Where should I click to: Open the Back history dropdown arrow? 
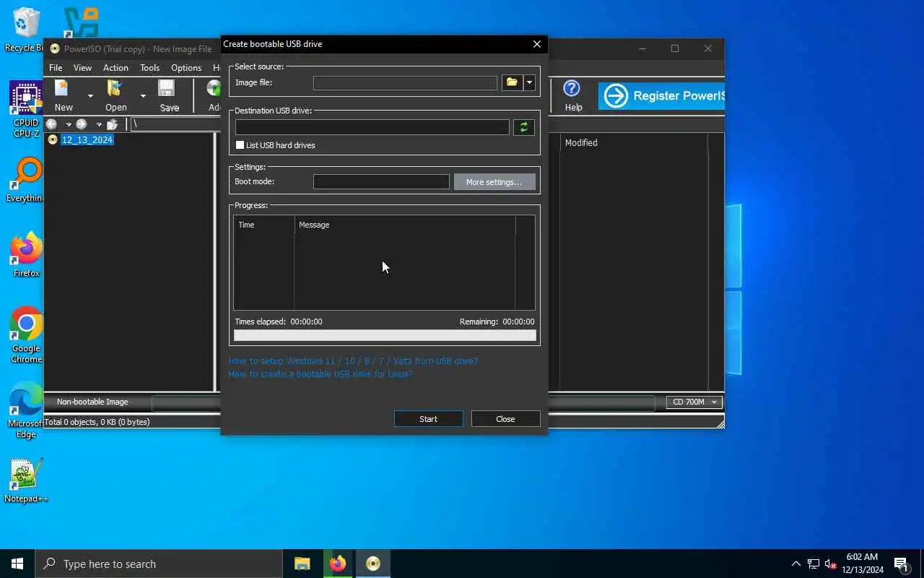click(68, 125)
